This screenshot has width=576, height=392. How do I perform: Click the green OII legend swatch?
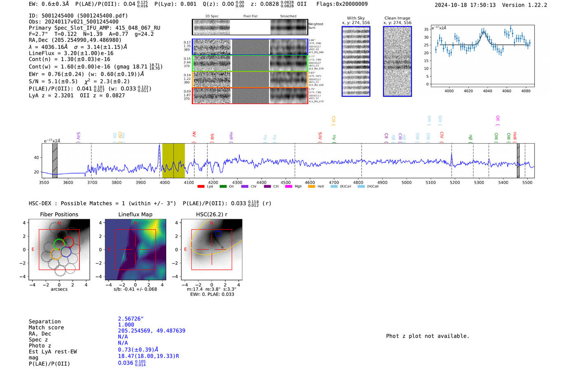tap(223, 187)
